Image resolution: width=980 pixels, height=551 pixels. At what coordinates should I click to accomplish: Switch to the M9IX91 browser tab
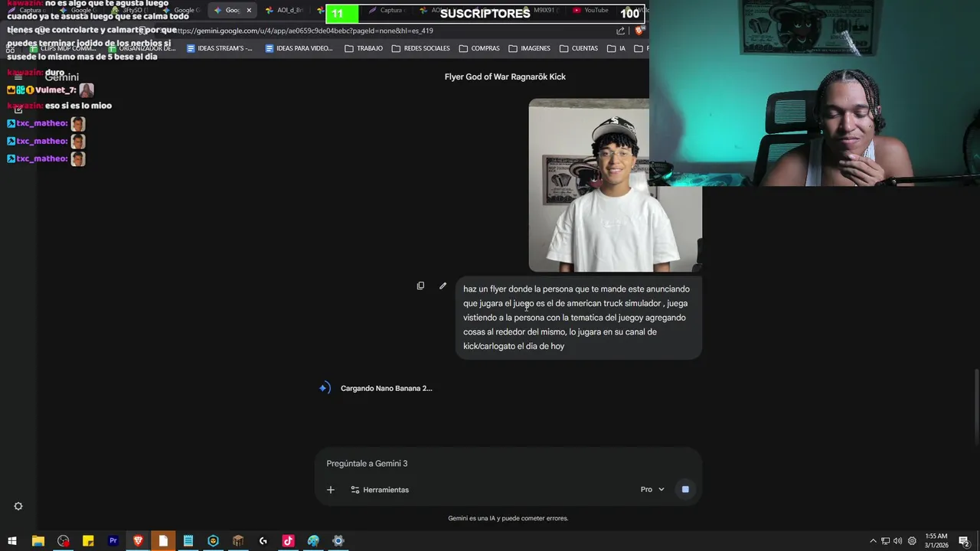click(541, 10)
